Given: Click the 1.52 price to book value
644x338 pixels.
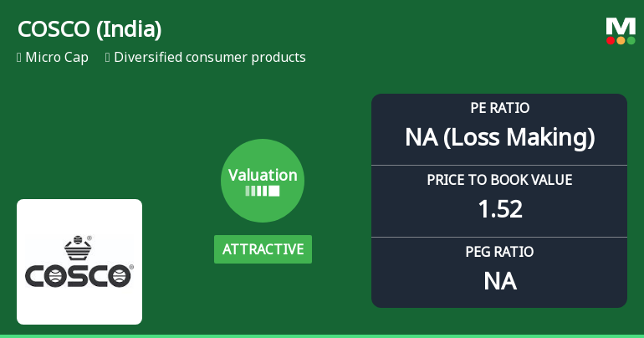Looking at the screenshot, I should [x=499, y=209].
